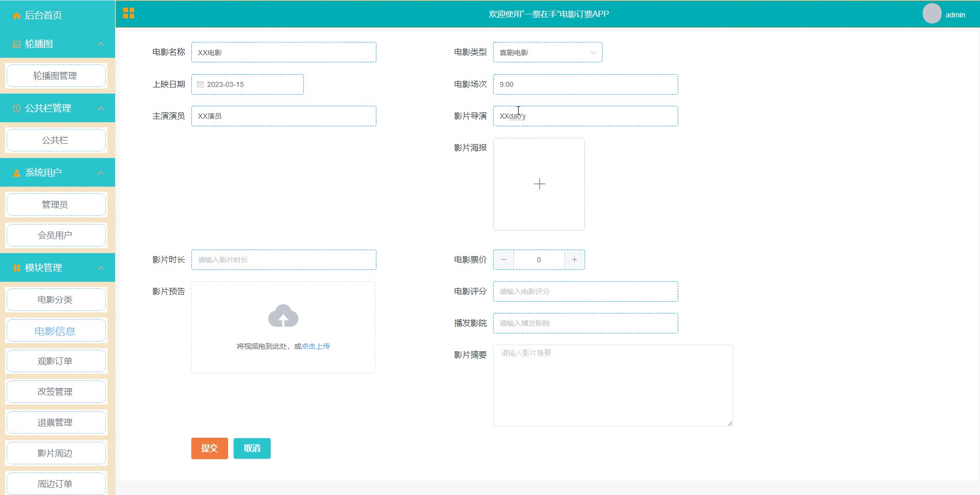Click the calendar icon in 上映日期 field

201,84
